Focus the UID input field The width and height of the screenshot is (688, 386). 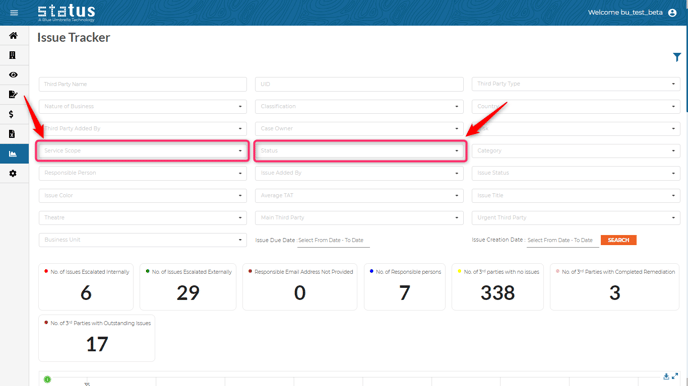359,84
